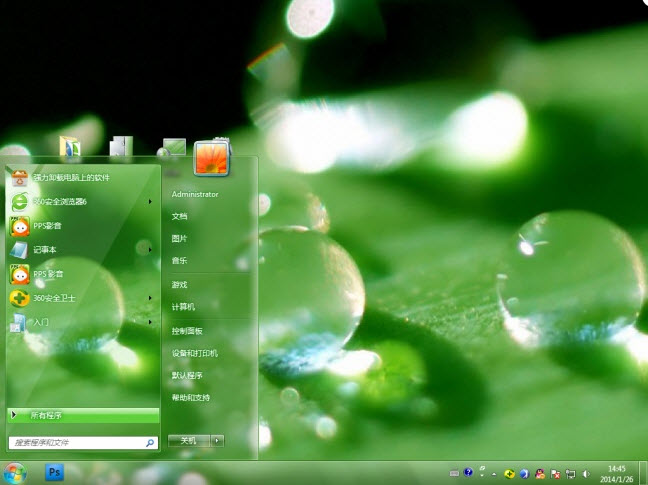Click the volume speaker icon in the tray
Screen dimensions: 648x485
[x=586, y=473]
